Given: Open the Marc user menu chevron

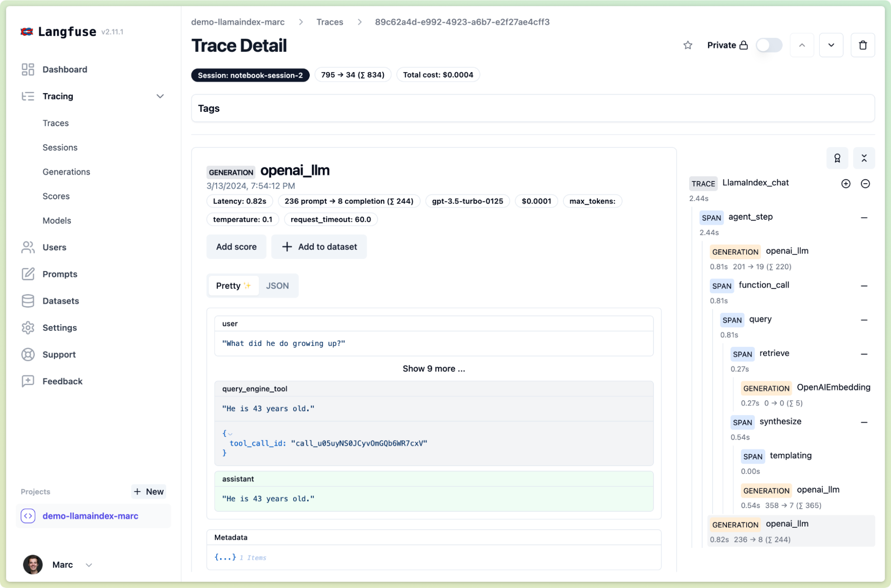Looking at the screenshot, I should click(89, 565).
